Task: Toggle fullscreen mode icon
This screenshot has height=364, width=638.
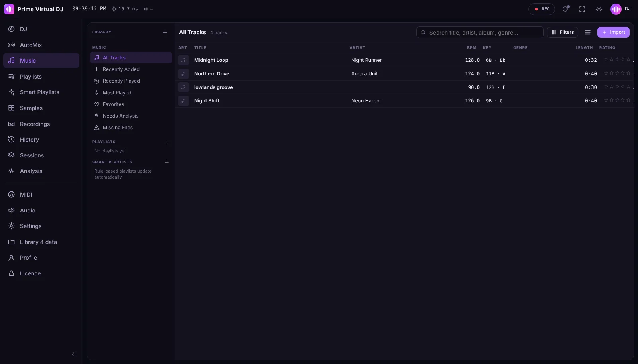Action: tap(582, 9)
